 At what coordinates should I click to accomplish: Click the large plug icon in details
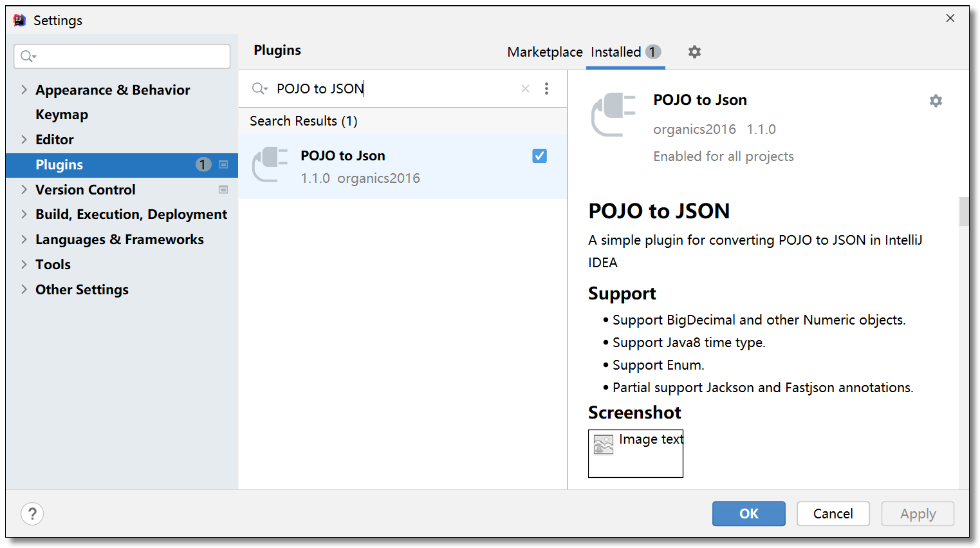click(613, 115)
